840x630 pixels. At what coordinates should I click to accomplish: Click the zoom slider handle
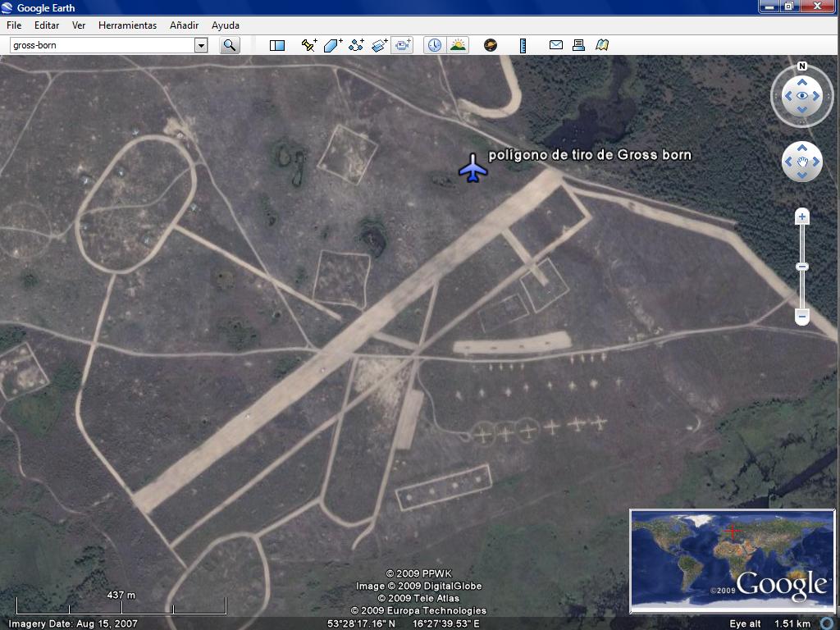click(802, 267)
